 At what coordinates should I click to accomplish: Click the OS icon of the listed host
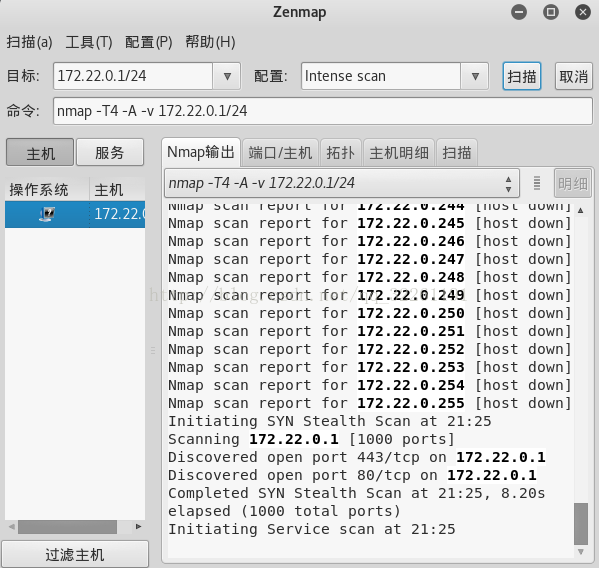click(x=47, y=214)
